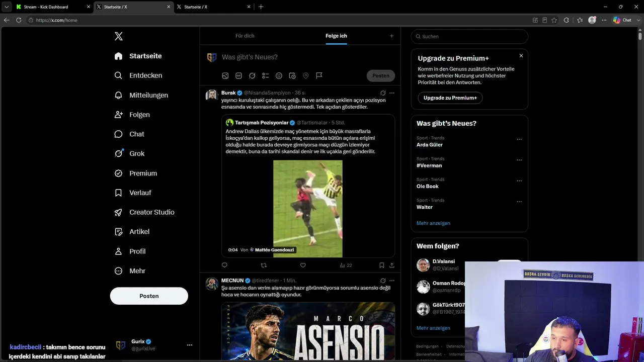
Task: Click Mehr anzeigen under Wem folgen
Action: 433,328
